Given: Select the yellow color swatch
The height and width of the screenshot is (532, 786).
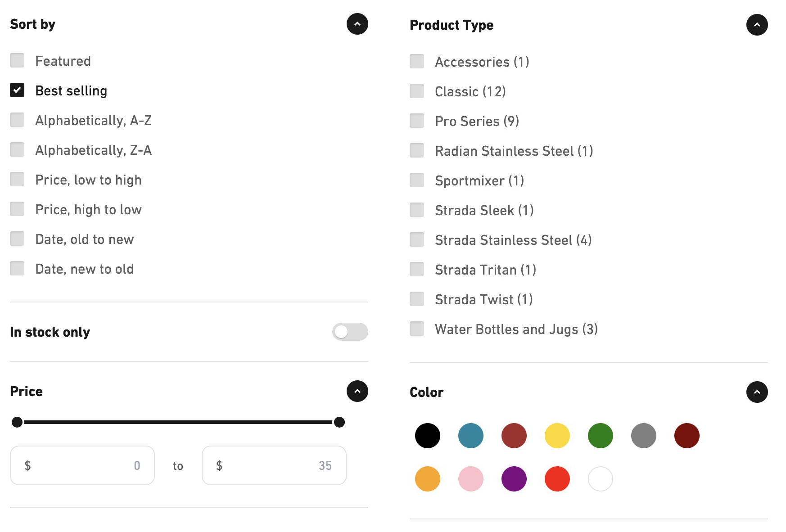Looking at the screenshot, I should pos(557,435).
